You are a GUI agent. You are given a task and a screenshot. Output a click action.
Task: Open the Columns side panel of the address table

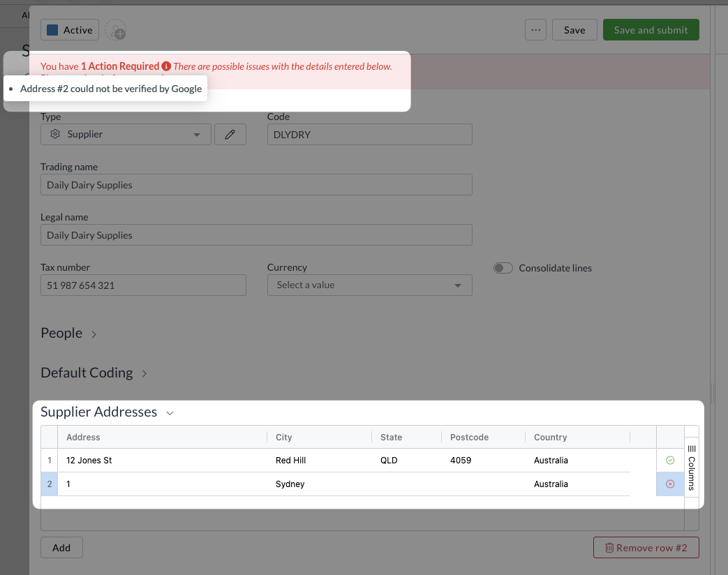tap(691, 468)
